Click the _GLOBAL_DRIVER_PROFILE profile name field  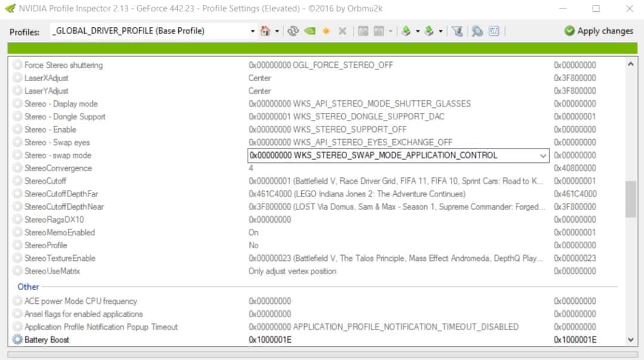(150, 31)
